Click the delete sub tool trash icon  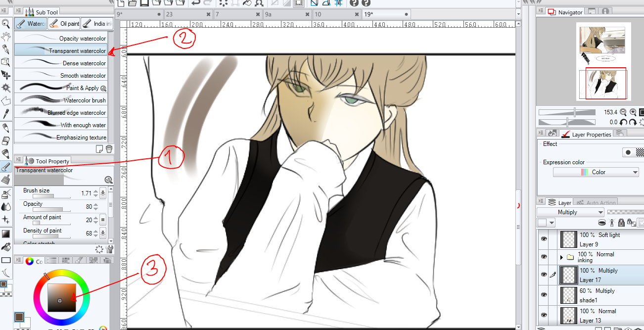(x=109, y=148)
